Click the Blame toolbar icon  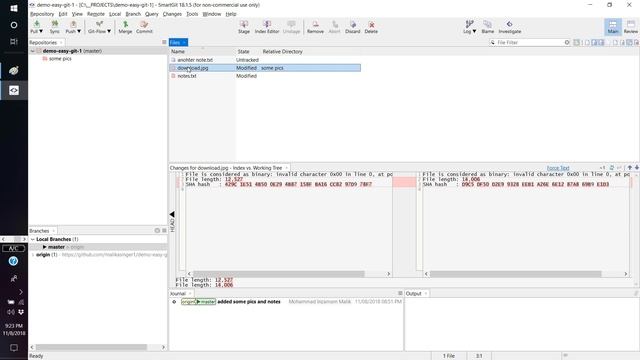coord(487,27)
